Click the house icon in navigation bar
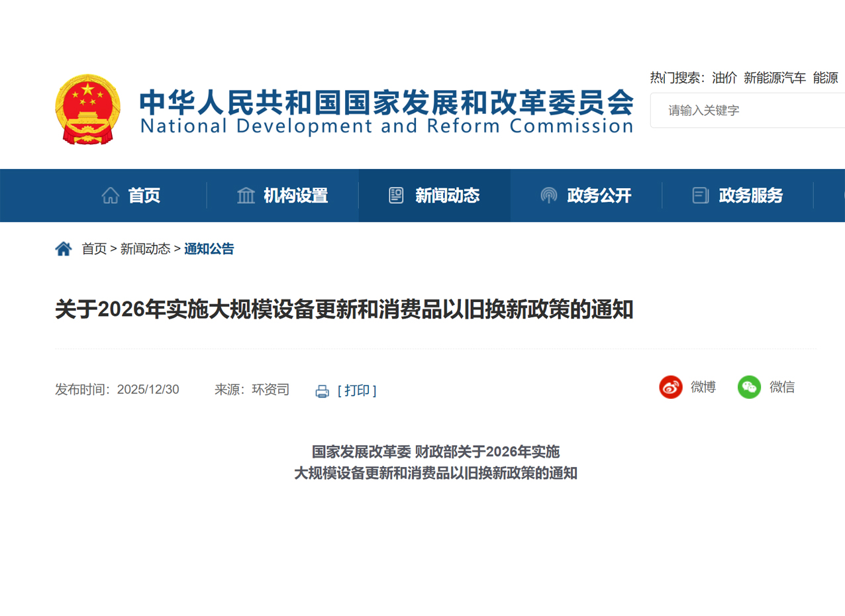The height and width of the screenshot is (616, 845). pos(111,195)
